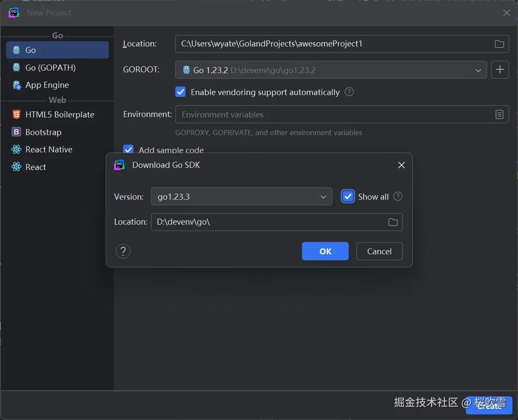
Task: Click the Go (GOPATH) gopher icon
Action: 16,68
